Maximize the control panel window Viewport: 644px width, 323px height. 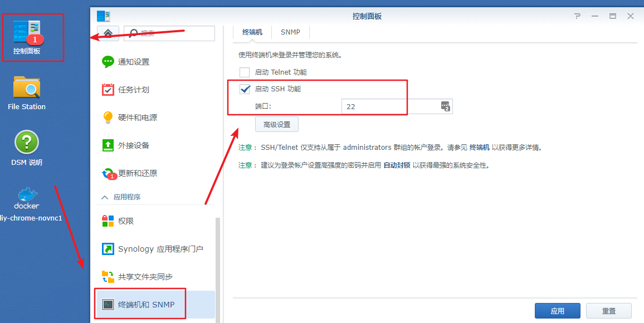coord(613,16)
